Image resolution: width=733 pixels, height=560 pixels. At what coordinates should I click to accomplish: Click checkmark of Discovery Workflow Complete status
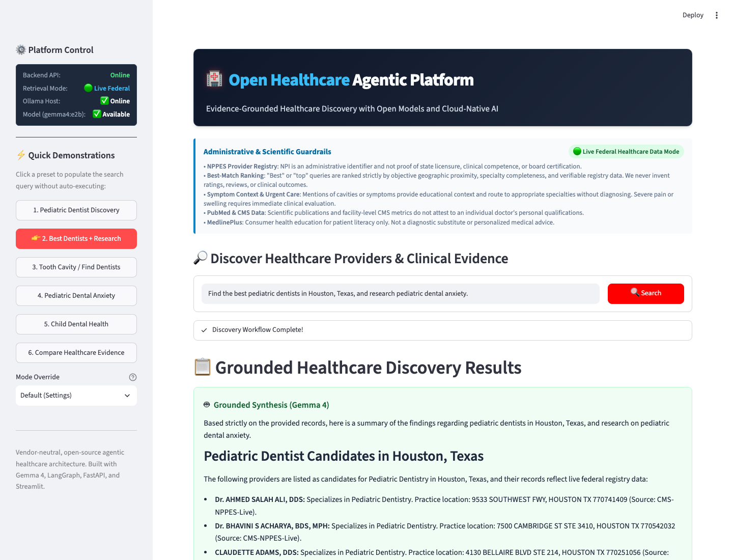[x=204, y=330]
